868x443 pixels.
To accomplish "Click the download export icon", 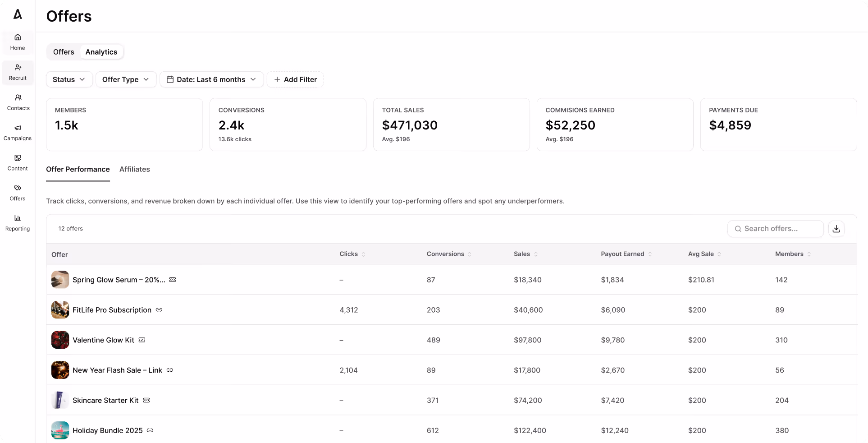I will [836, 229].
